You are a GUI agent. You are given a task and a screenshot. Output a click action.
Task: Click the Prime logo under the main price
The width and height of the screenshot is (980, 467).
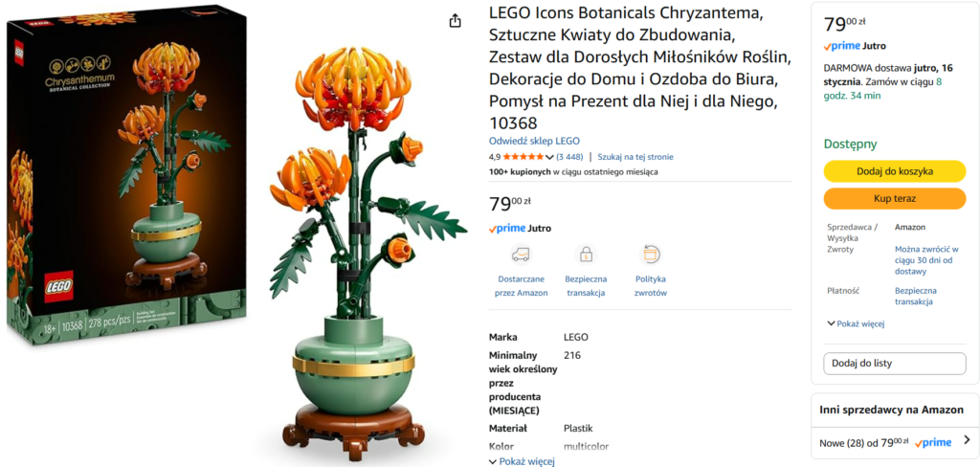tap(507, 229)
